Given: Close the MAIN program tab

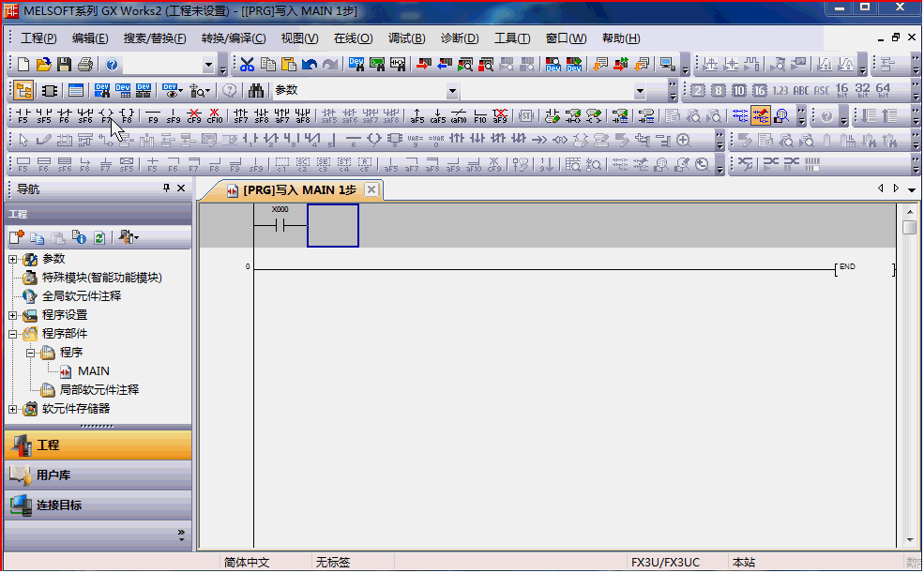Looking at the screenshot, I should tap(371, 189).
